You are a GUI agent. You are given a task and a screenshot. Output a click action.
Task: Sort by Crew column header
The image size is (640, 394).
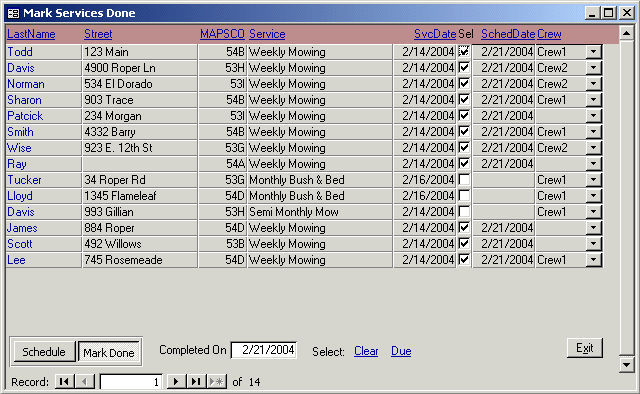point(549,34)
